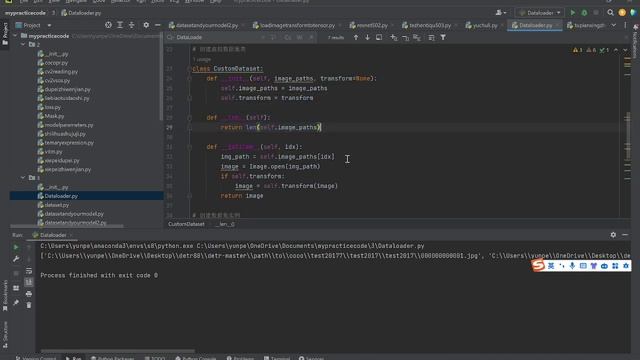Open Mask.py file in the tree

[x=51, y=116]
